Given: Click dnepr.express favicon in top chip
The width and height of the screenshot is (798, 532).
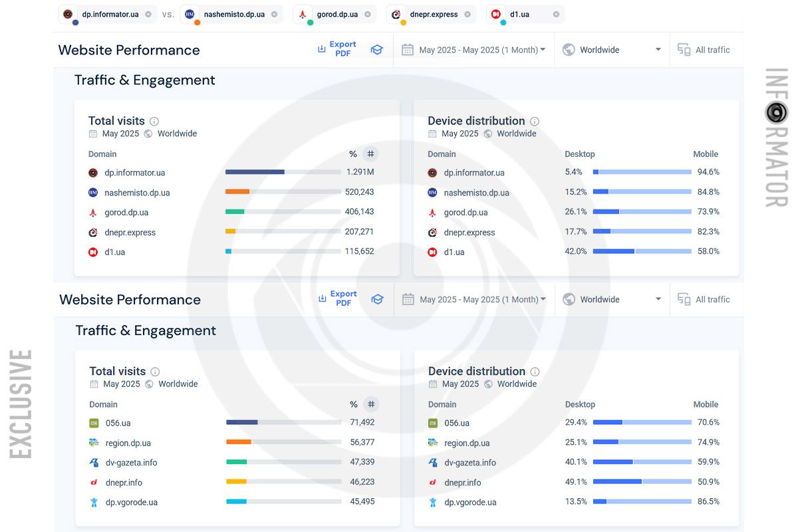Looking at the screenshot, I should coord(396,14).
